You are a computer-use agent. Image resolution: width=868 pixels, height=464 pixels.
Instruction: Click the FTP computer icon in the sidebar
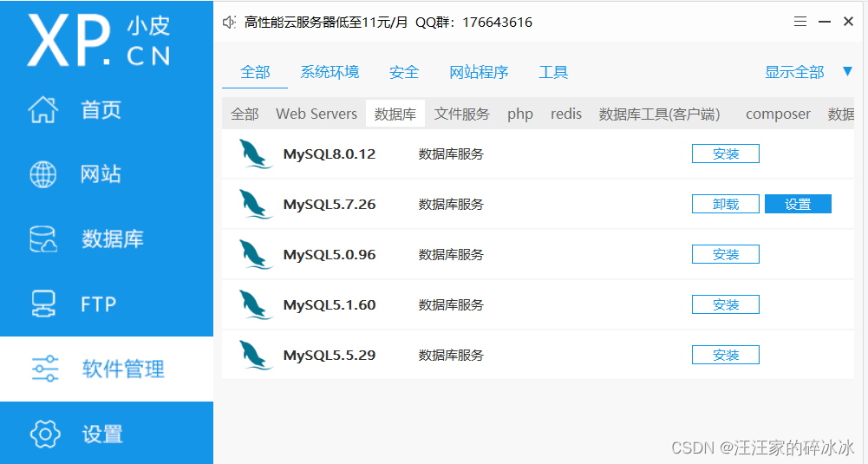[x=43, y=304]
